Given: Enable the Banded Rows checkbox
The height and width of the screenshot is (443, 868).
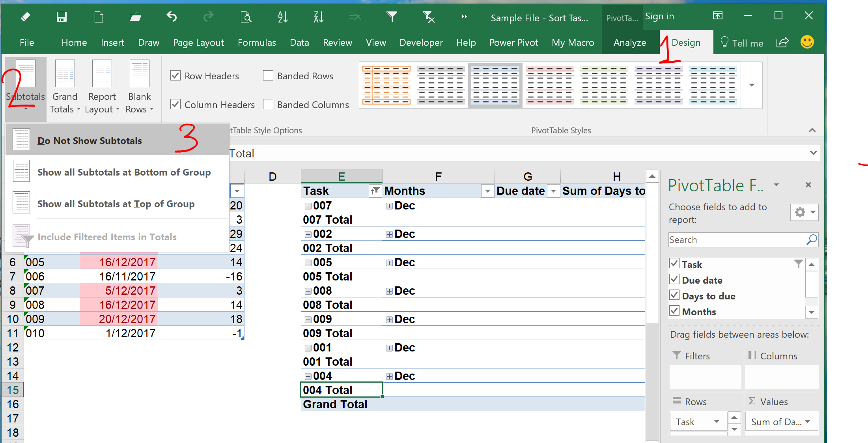Looking at the screenshot, I should 268,75.
